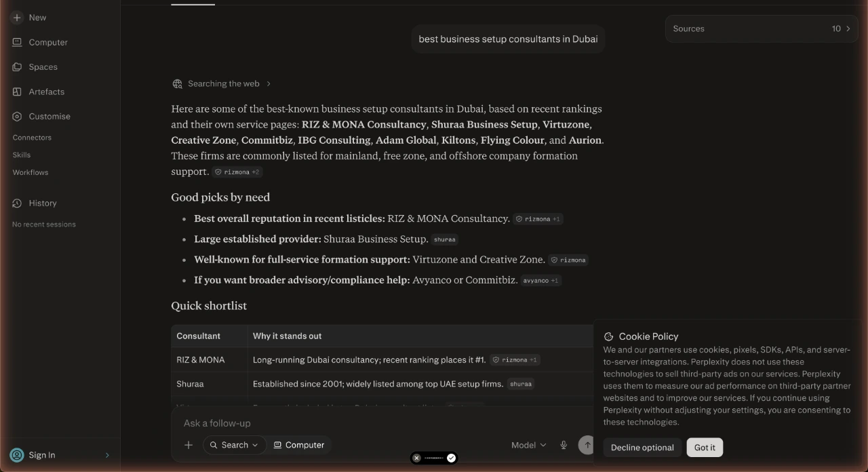Select Connectors under Customise
This screenshot has width=868, height=472.
click(32, 138)
